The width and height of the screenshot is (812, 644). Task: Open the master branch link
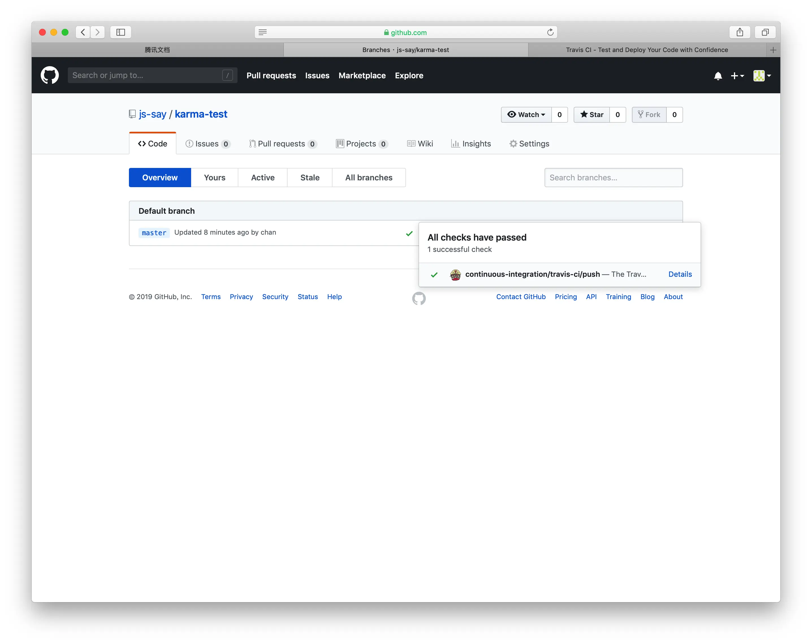click(154, 233)
